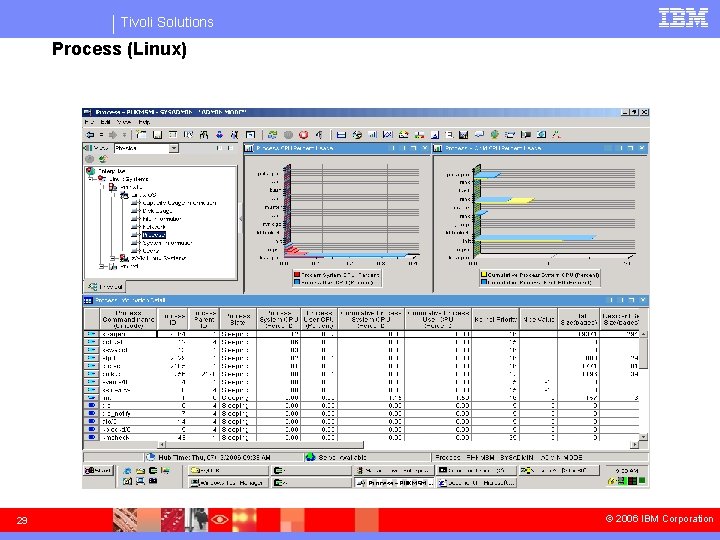The height and width of the screenshot is (540, 720).
Task: Click the grey circle icon beside the red Stop
Action: (288, 135)
